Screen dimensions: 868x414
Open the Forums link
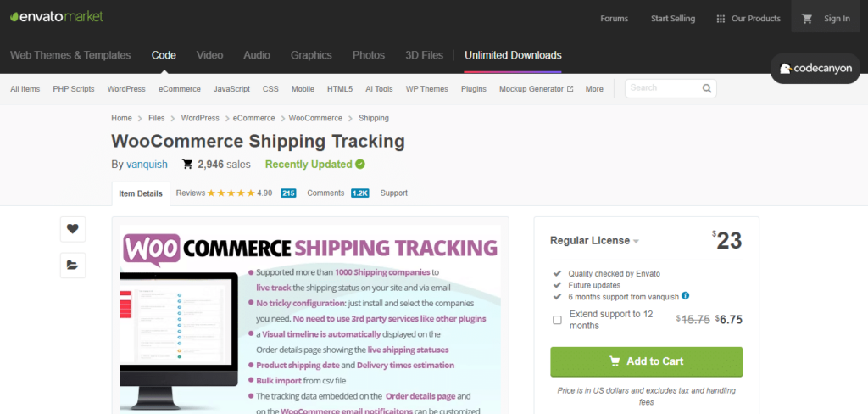(x=614, y=19)
